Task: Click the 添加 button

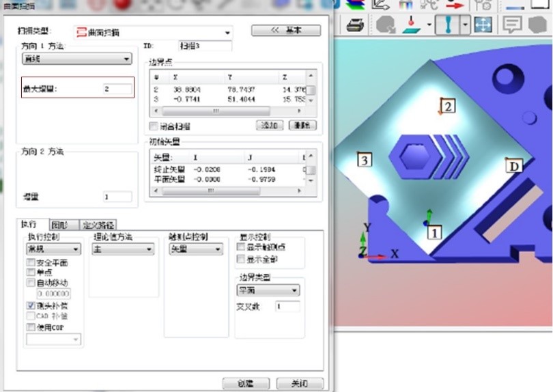Action: click(269, 126)
